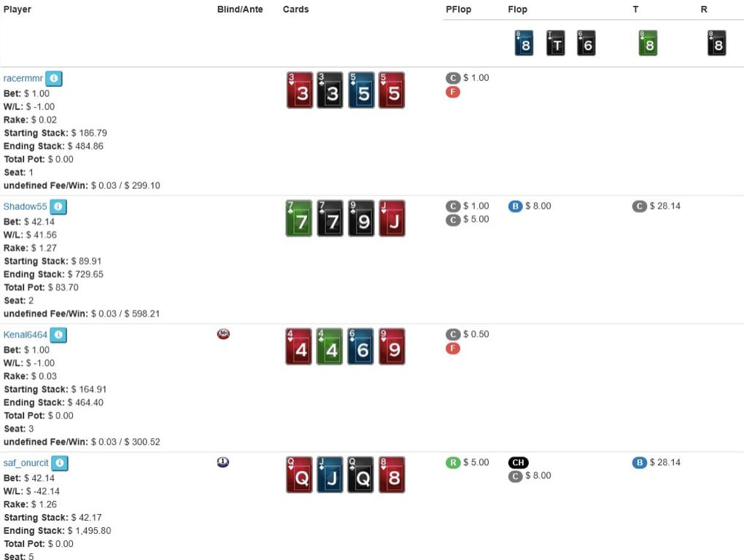The height and width of the screenshot is (560, 744).
Task: Click the blue J card in saf_onurcit's hand
Action: (x=330, y=475)
